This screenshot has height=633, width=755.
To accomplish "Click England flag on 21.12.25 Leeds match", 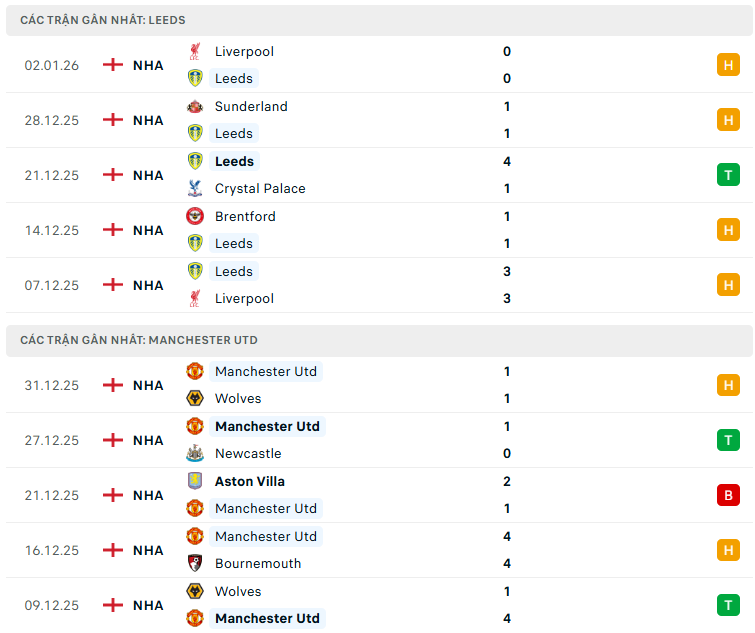I will [x=113, y=175].
